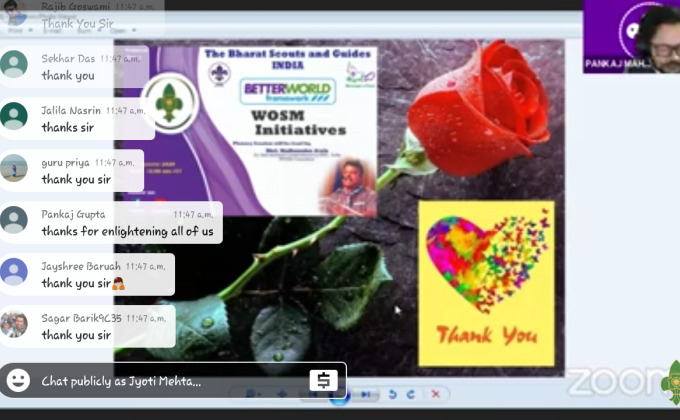Click Sekhar Das's 'thank you' message

[x=68, y=75]
